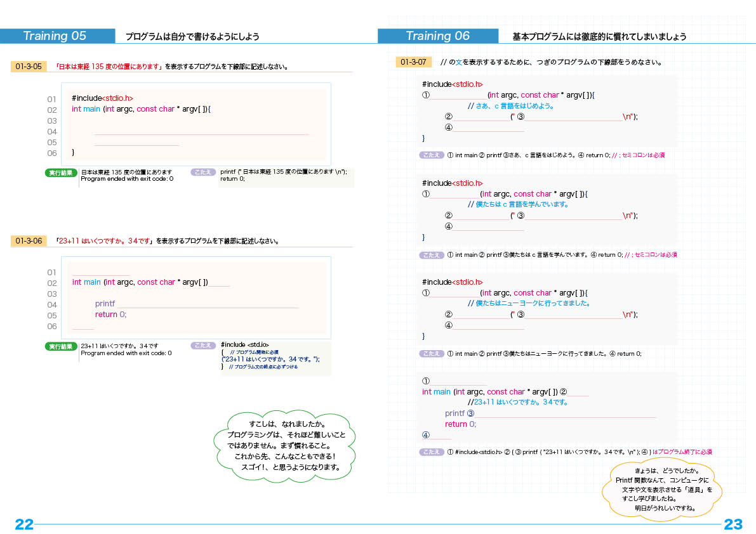Viewport: 756px width, 534px height.
Task: Click the orange cloud speech bubble
Action: (x=664, y=490)
